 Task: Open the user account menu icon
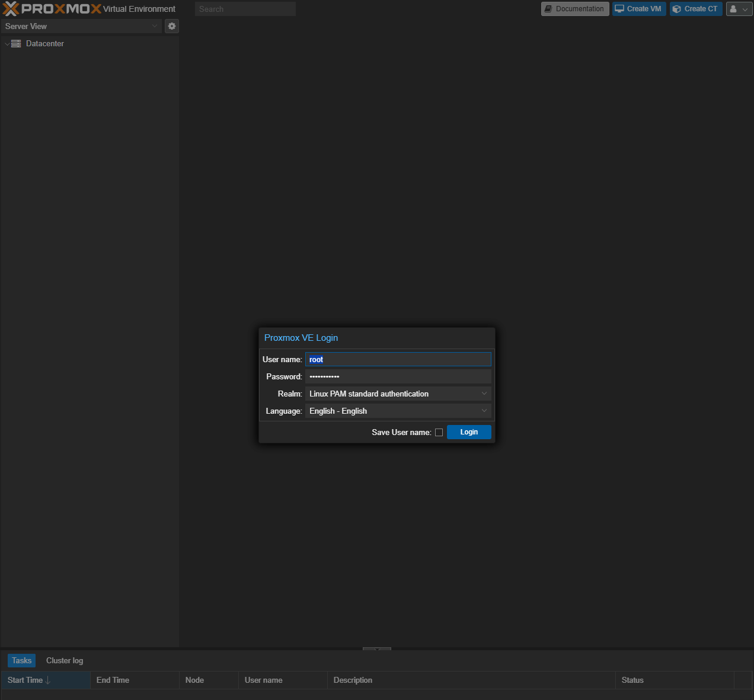[x=739, y=9]
